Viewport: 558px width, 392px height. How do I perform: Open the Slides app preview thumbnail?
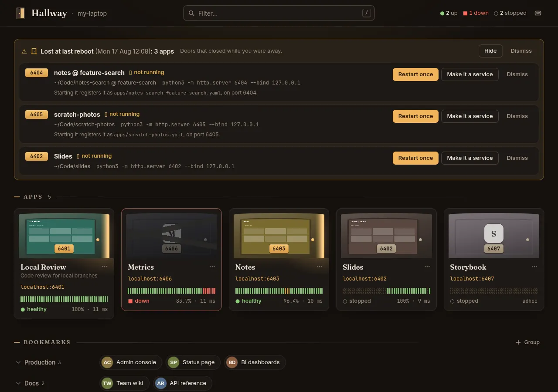point(386,236)
